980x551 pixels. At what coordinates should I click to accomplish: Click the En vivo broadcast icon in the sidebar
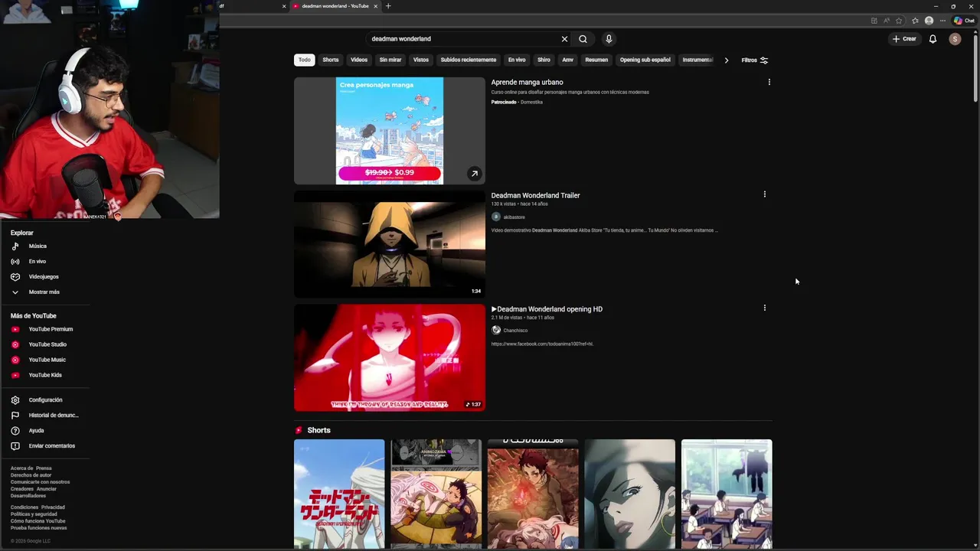coord(15,262)
